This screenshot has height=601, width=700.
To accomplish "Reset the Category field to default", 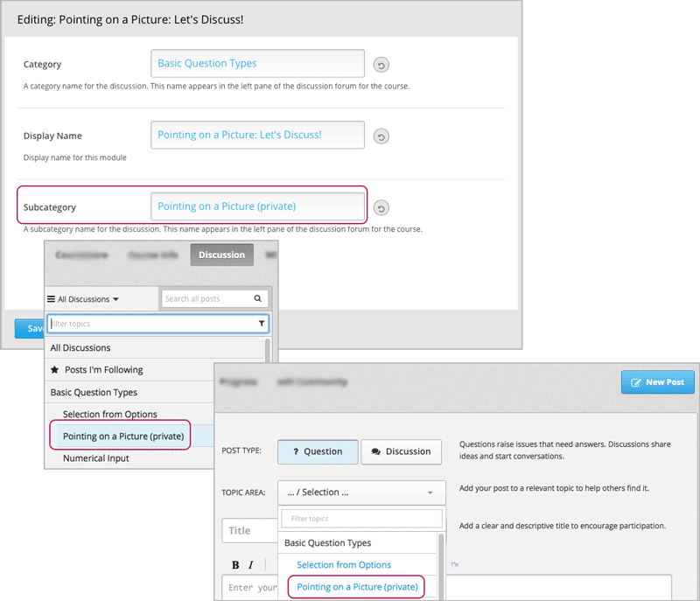I will point(381,65).
